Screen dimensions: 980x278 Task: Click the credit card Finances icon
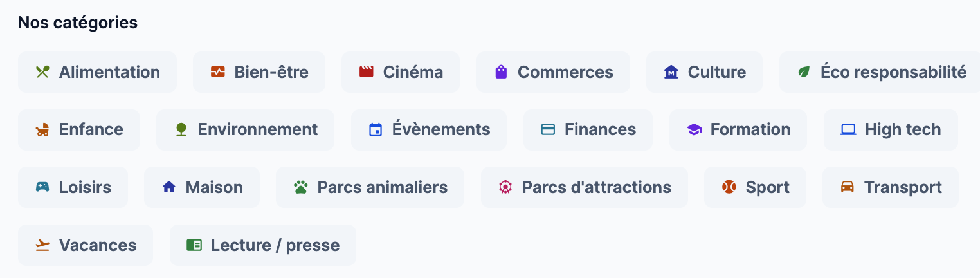pyautogui.click(x=548, y=130)
